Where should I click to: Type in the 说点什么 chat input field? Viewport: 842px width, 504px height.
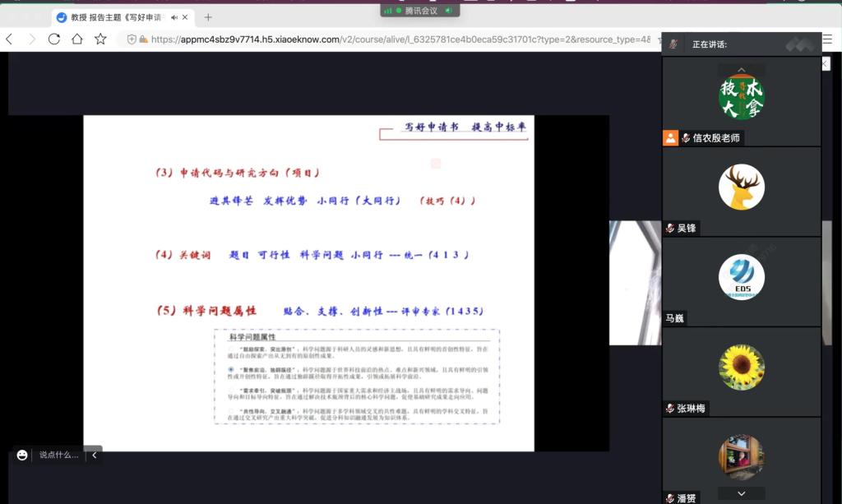(x=59, y=455)
